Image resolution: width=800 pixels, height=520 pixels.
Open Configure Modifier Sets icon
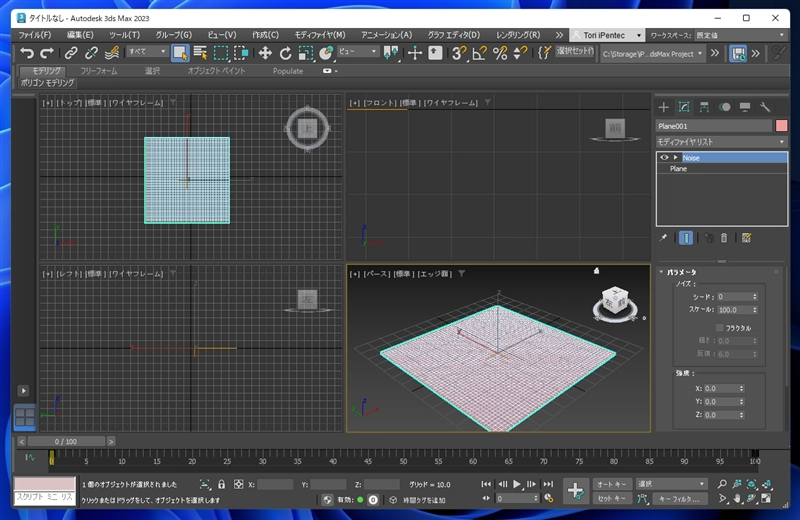tap(746, 238)
